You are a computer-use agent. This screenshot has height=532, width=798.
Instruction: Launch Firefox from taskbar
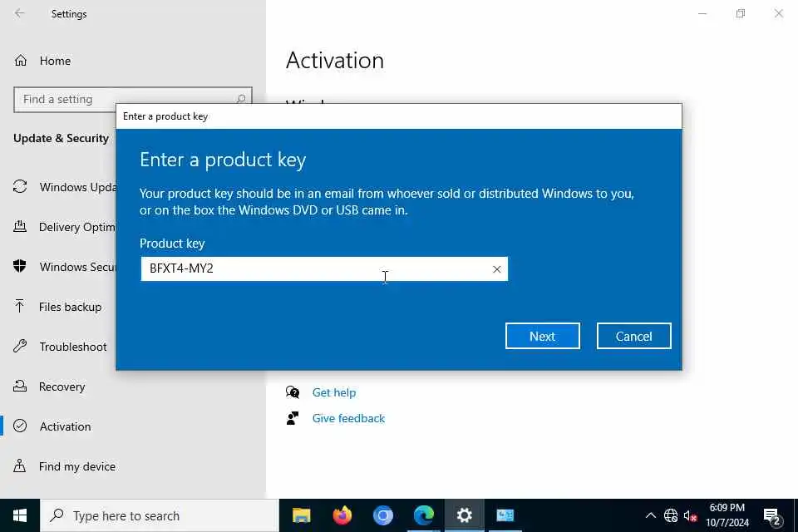342,515
